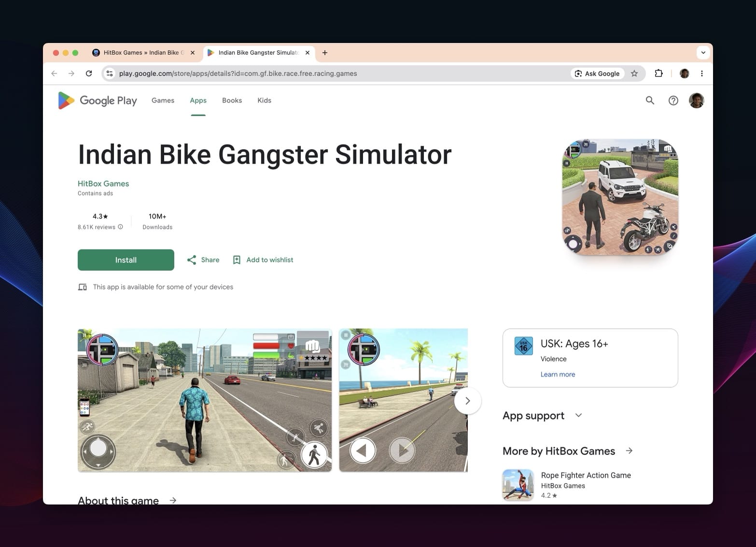Open Google Play search
The image size is (756, 547).
650,100
